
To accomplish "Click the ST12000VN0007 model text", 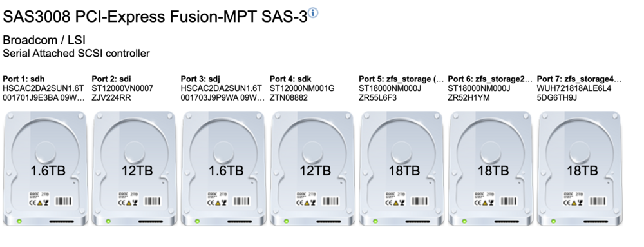I will pyautogui.click(x=122, y=88).
